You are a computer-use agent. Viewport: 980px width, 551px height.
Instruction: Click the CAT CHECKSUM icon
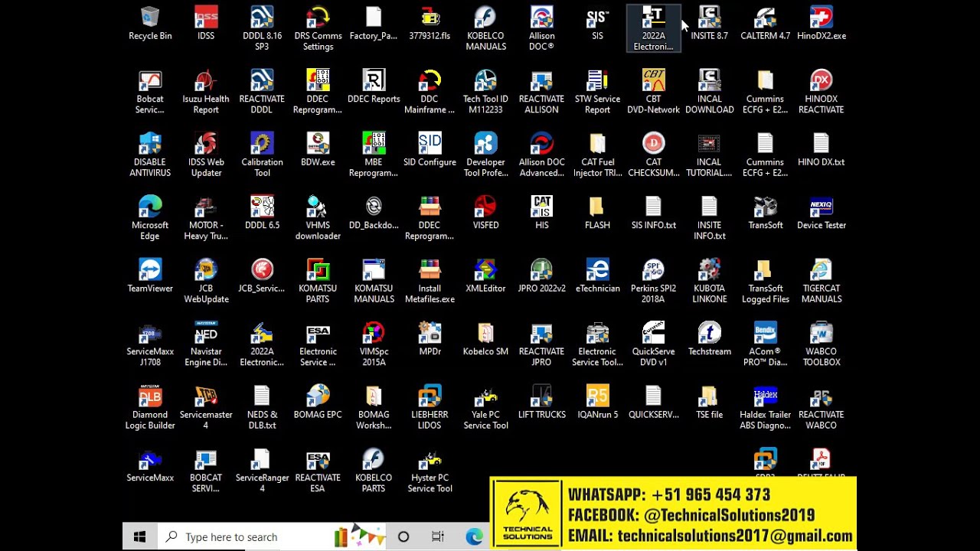click(x=653, y=155)
